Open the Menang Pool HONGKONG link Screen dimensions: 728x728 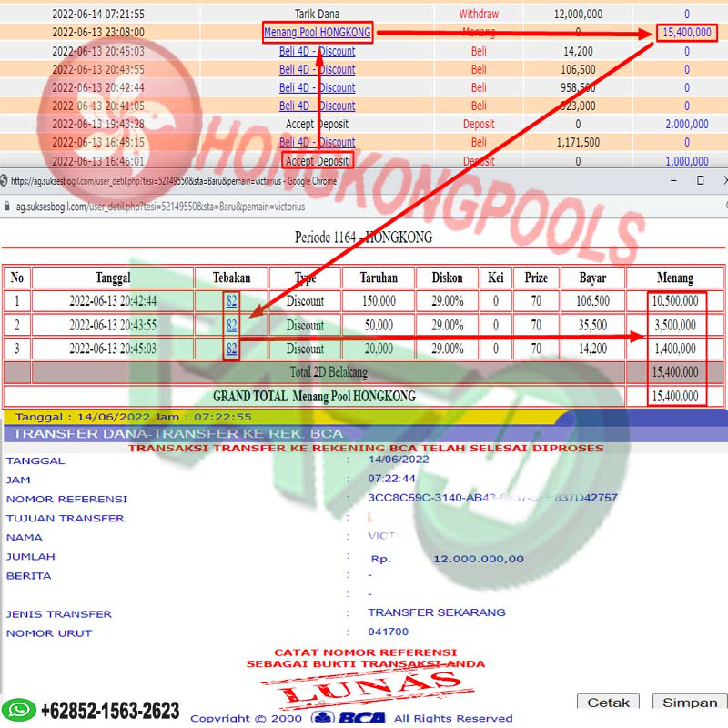317,33
